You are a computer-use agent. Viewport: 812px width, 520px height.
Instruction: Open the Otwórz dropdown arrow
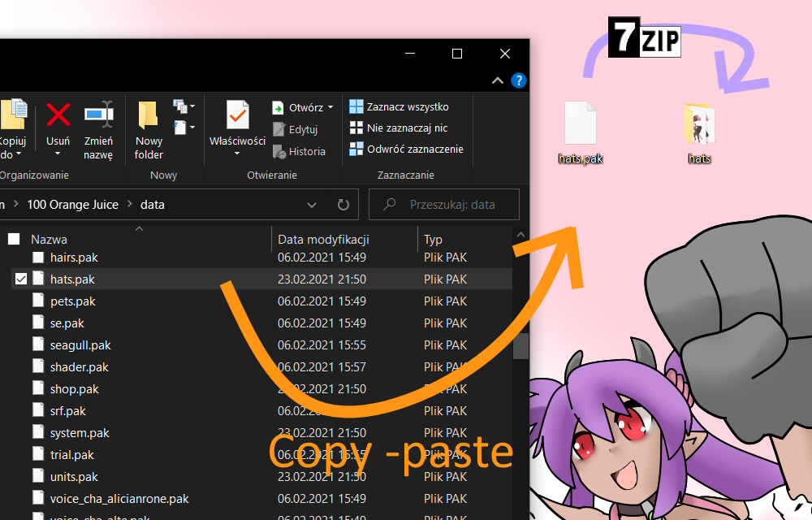[x=330, y=108]
